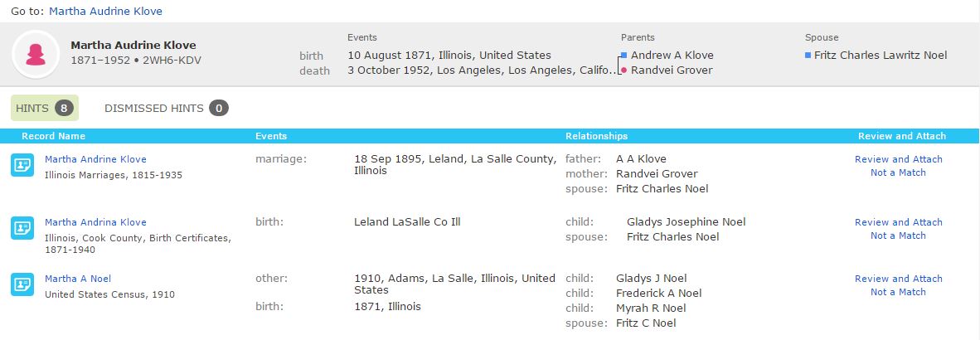Review and Attach the Cook County birth hint
Screen dimensions: 980x340
(x=898, y=222)
